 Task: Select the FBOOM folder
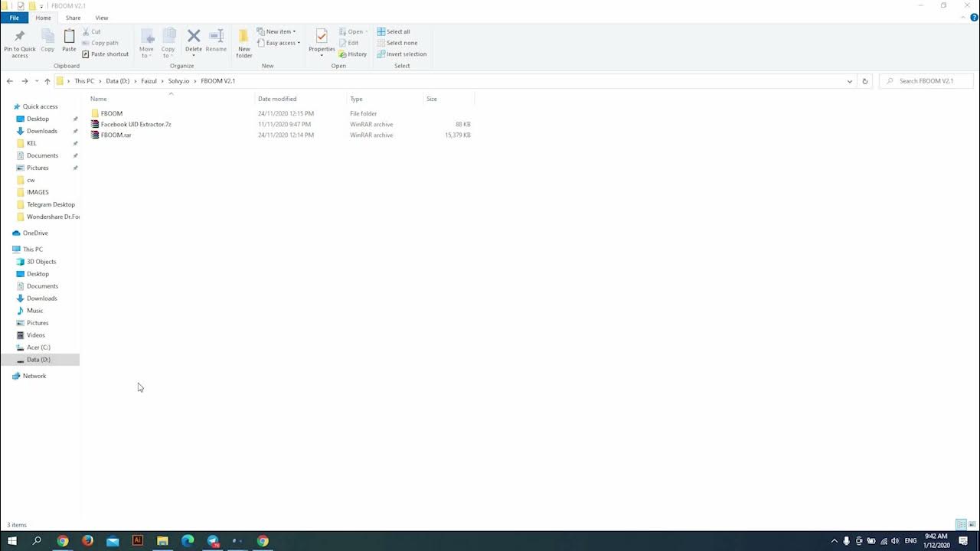tap(112, 113)
